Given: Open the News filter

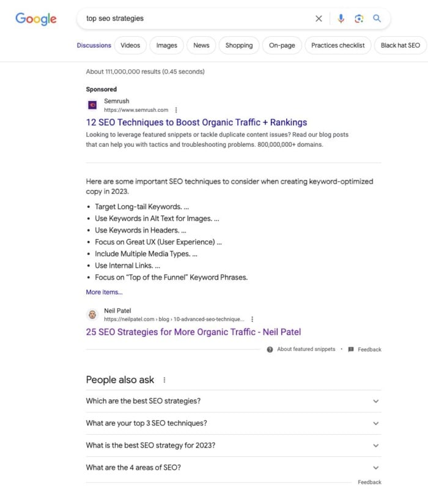Looking at the screenshot, I should (x=201, y=45).
